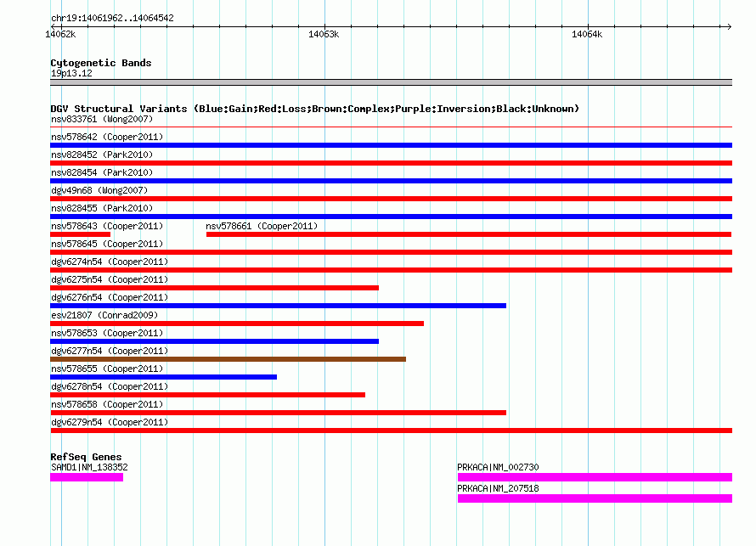Click the 'dgv6275n54 (Cooper2011)' label
756x546 pixels.
(110, 279)
